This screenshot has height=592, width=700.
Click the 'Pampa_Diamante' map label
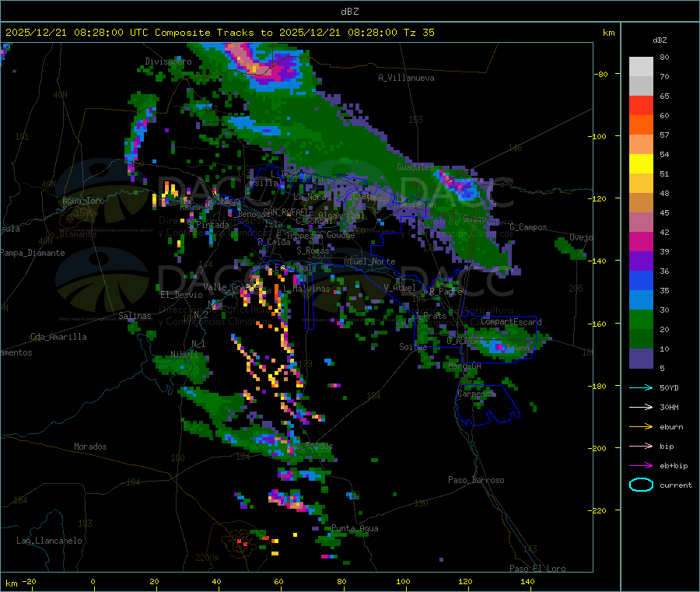(33, 253)
